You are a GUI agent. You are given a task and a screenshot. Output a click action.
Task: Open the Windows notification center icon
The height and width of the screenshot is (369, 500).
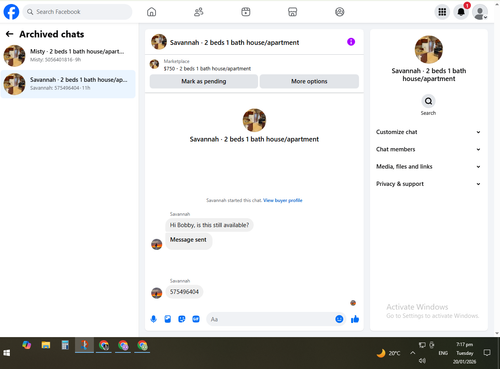pyautogui.click(x=487, y=353)
